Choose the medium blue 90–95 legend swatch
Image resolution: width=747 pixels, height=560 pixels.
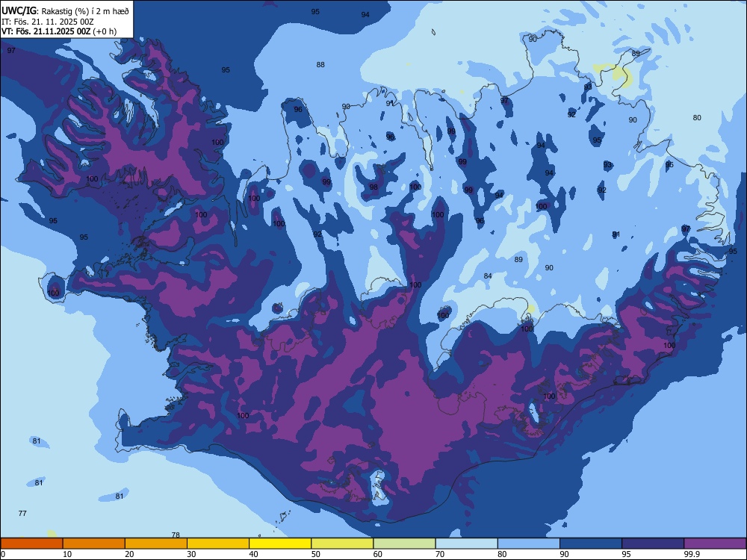tap(591, 544)
